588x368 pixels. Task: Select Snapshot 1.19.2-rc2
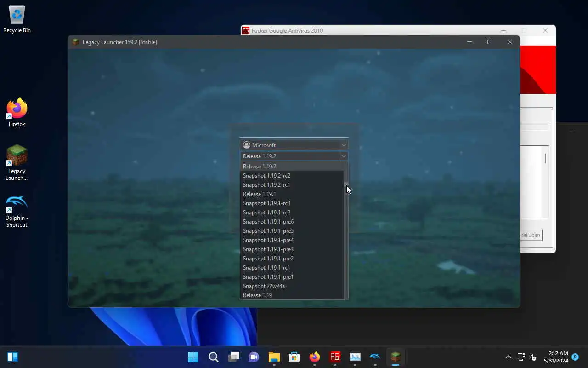[x=292, y=176]
